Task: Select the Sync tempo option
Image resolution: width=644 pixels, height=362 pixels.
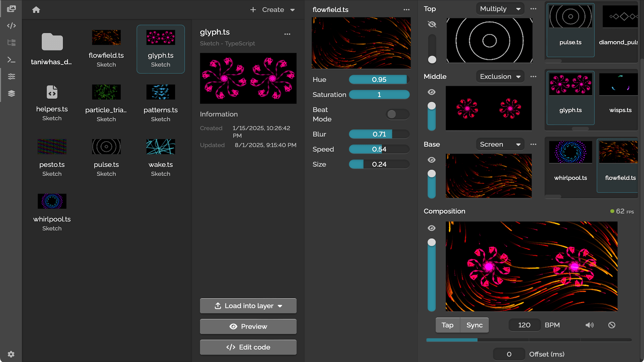Action: pos(474,325)
